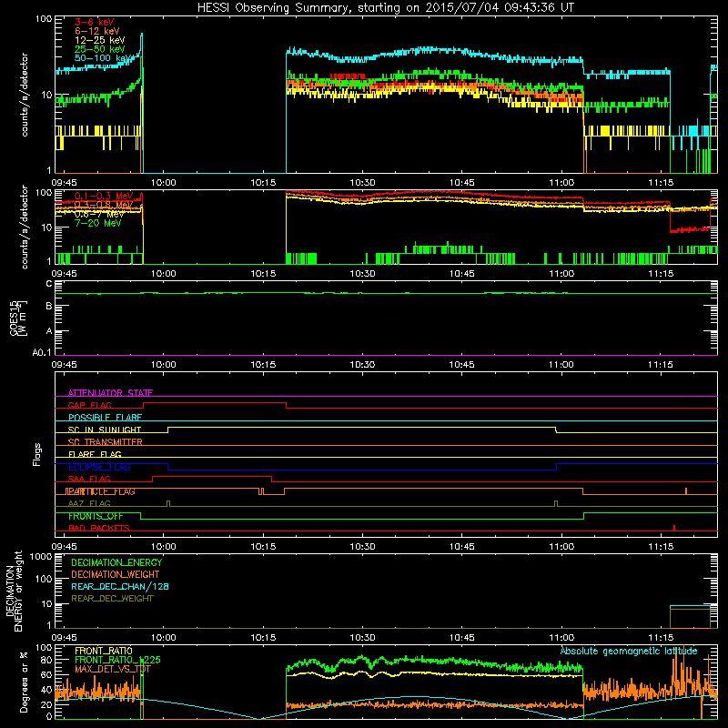Click the PARTICLE_FLAG orange spike near 11:19

coord(686,491)
